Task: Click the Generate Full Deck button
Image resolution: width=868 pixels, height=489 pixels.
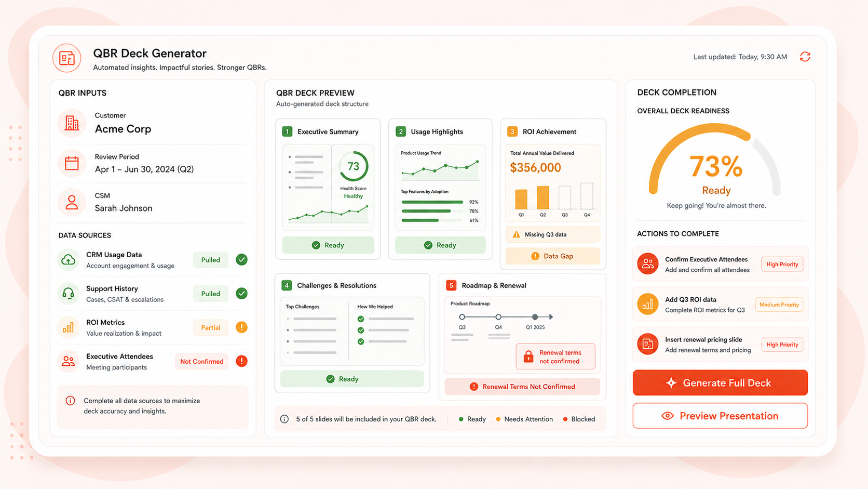Action: pyautogui.click(x=720, y=383)
